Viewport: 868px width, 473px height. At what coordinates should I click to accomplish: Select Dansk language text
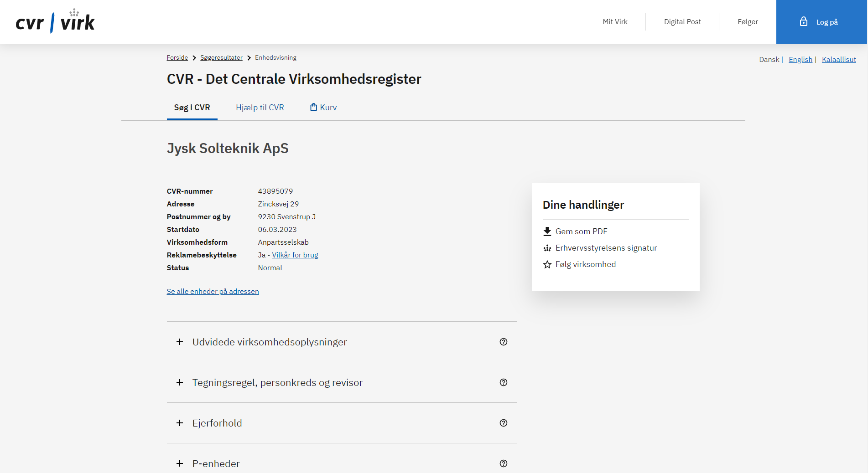click(769, 59)
